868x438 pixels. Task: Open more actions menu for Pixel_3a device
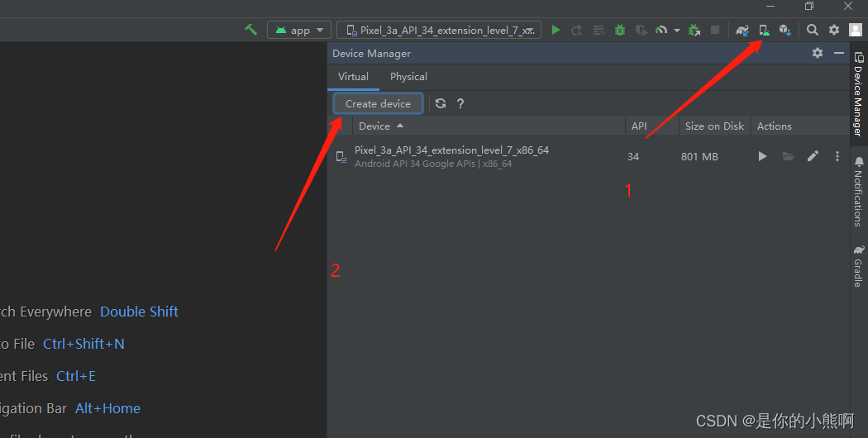[x=837, y=157]
